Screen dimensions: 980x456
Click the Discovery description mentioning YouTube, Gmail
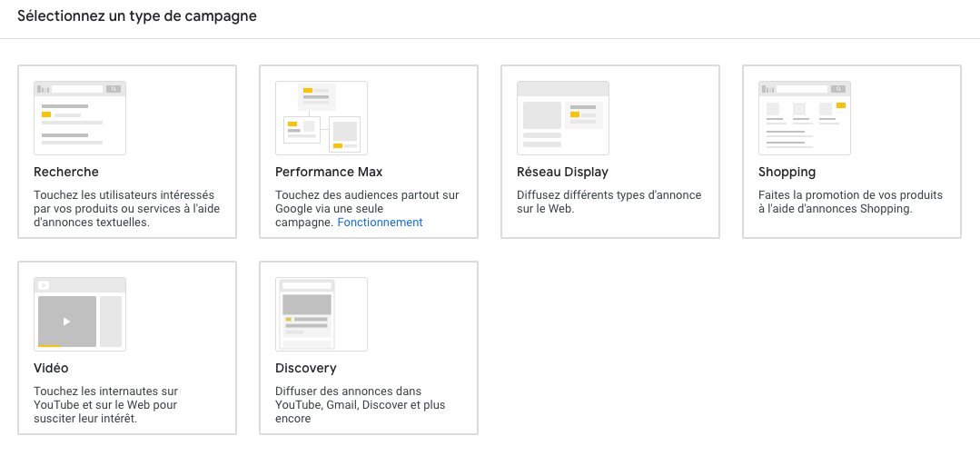(x=361, y=405)
